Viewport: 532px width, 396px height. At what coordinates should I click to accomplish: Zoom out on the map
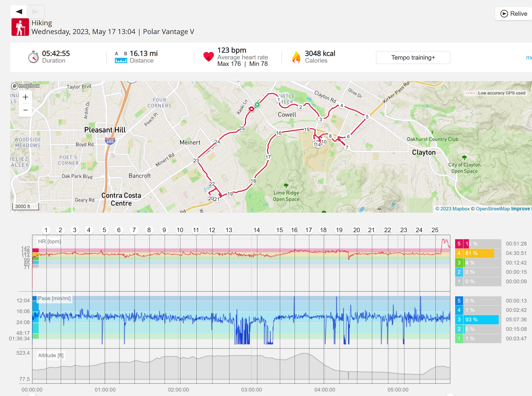coord(26,110)
